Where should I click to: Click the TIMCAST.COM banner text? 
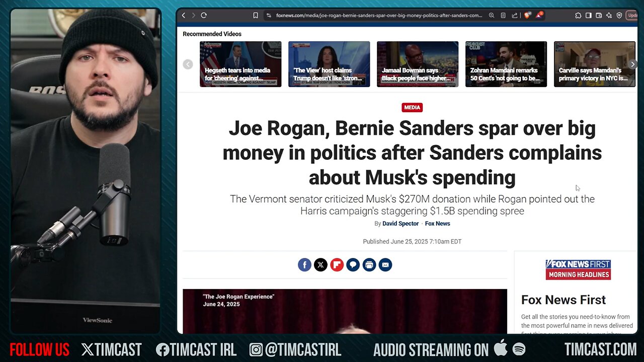(600, 349)
